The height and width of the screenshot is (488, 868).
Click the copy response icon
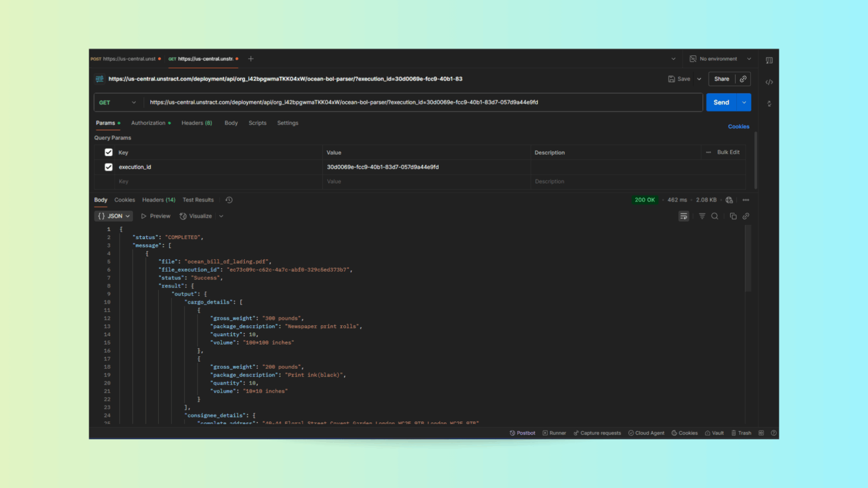click(733, 216)
